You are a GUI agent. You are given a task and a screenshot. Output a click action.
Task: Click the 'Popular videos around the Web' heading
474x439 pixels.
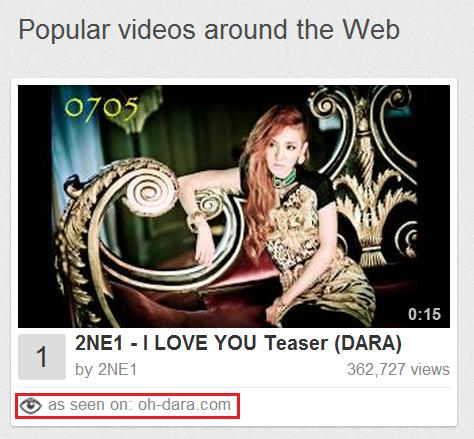click(x=209, y=30)
